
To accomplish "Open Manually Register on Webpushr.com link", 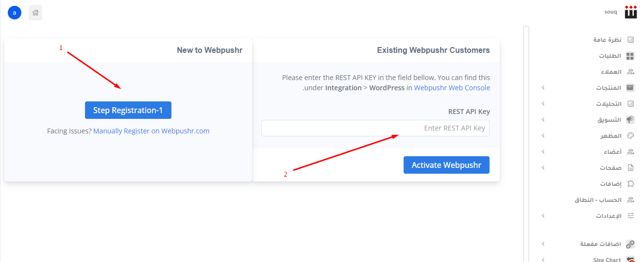I will [152, 131].
